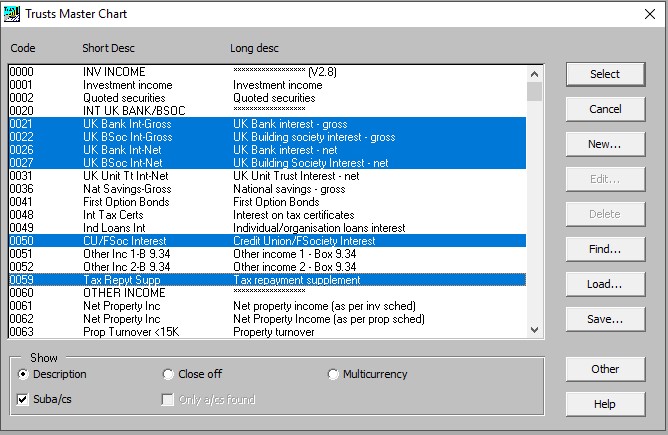Viewport: 668px width, 435px height.
Task: Click the Select button
Action: pyautogui.click(x=605, y=74)
